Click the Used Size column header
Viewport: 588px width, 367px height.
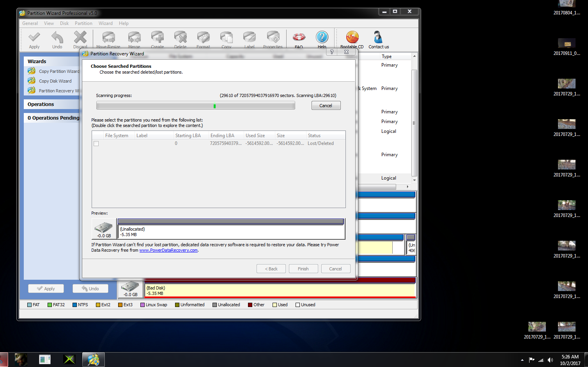pos(259,136)
